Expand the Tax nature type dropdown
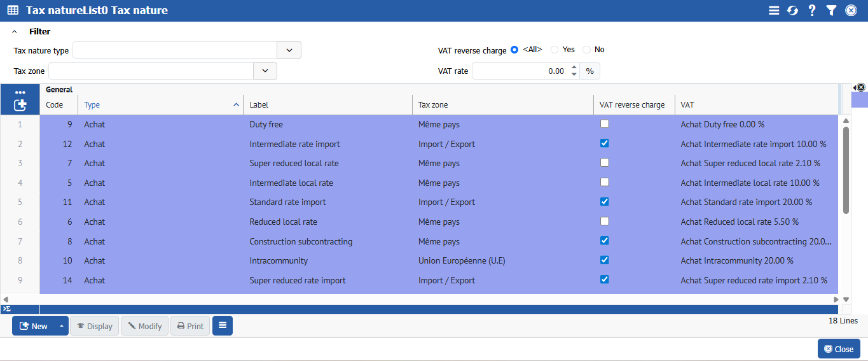 point(289,50)
